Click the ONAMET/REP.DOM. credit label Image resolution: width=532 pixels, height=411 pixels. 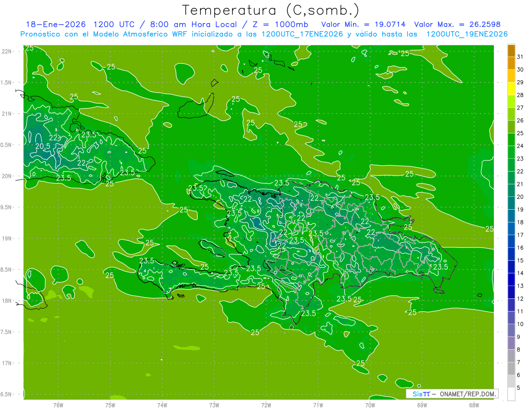(468, 394)
